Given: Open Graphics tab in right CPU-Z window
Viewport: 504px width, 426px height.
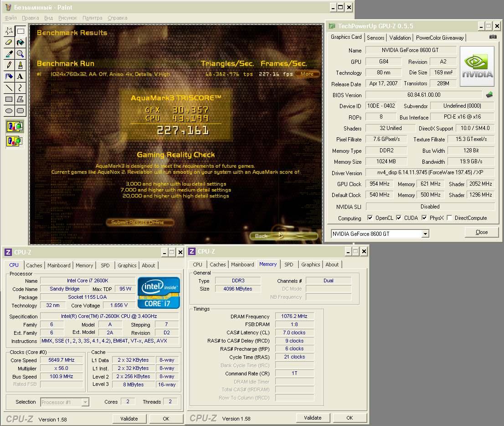Looking at the screenshot, I should click(310, 265).
